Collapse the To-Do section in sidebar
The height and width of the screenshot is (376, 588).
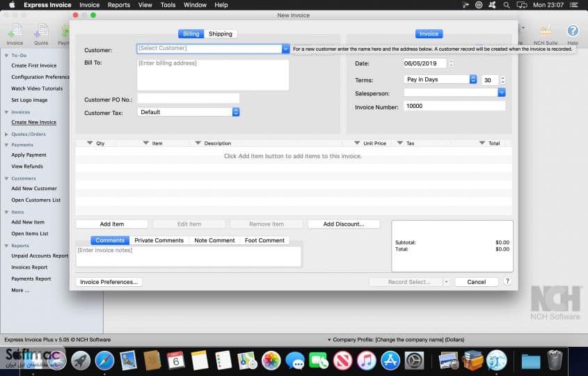6,56
